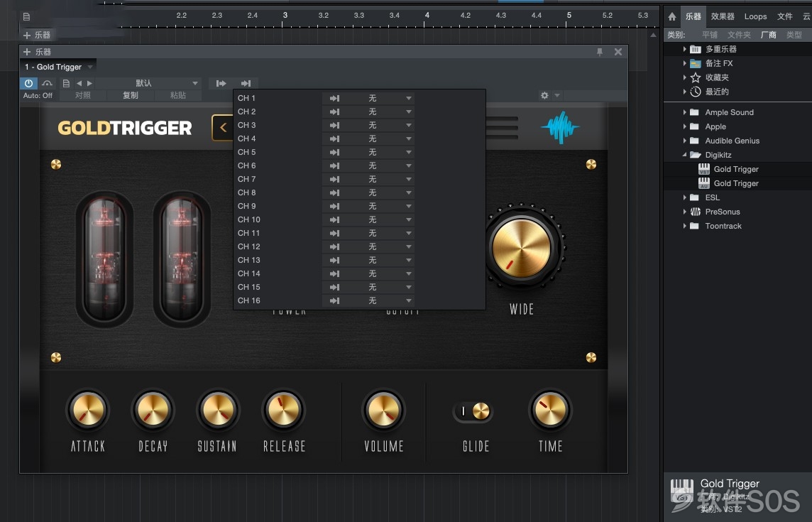Expand the Toontrack folder
812x522 pixels.
(685, 226)
